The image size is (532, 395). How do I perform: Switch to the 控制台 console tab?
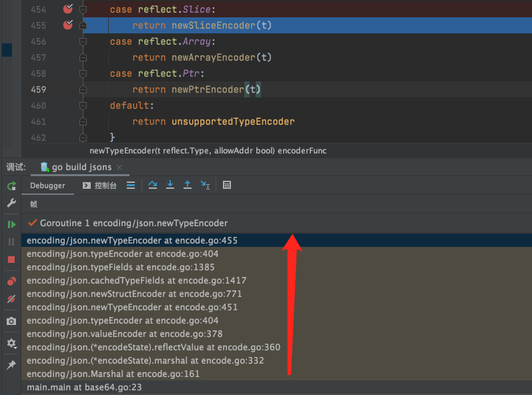tap(99, 185)
